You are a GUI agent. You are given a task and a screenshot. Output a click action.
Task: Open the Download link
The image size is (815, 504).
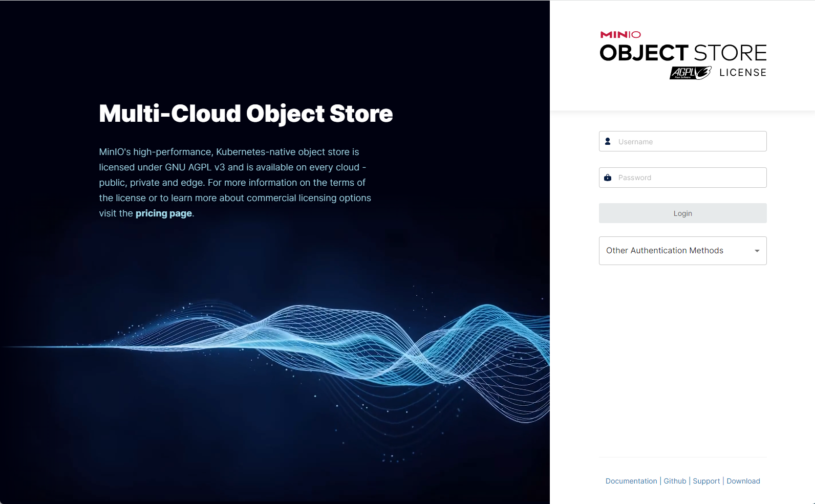click(x=743, y=481)
